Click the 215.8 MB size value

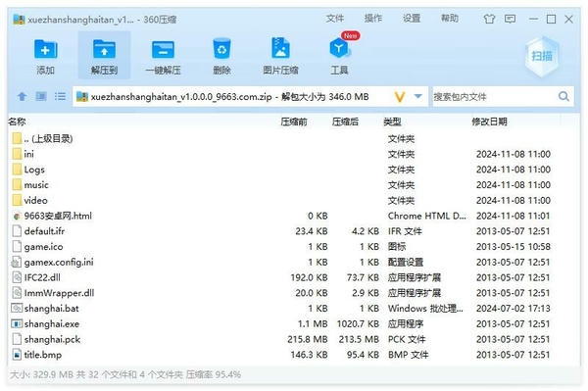pos(308,339)
